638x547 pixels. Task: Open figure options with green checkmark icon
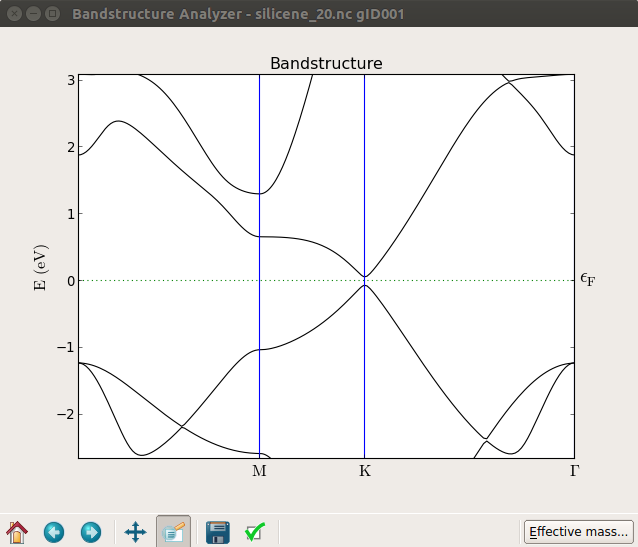(255, 532)
